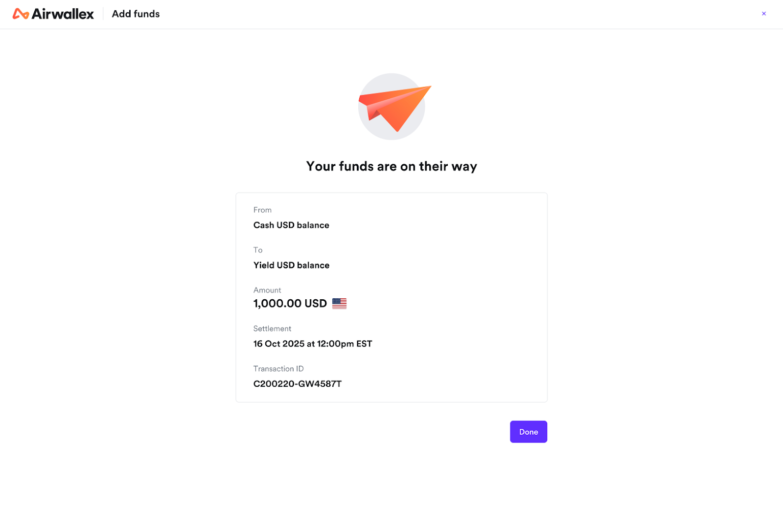Image resolution: width=783 pixels, height=532 pixels.
Task: Close the Add funds dialog
Action: (763, 14)
